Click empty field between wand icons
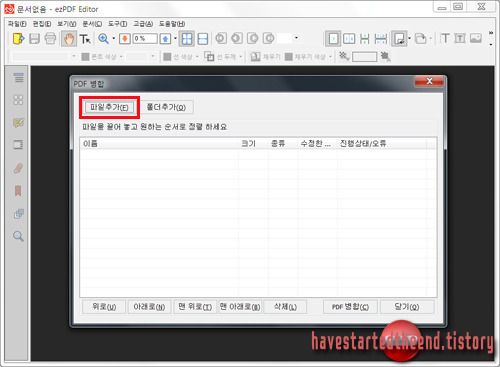This screenshot has height=367, width=500. pos(364,57)
